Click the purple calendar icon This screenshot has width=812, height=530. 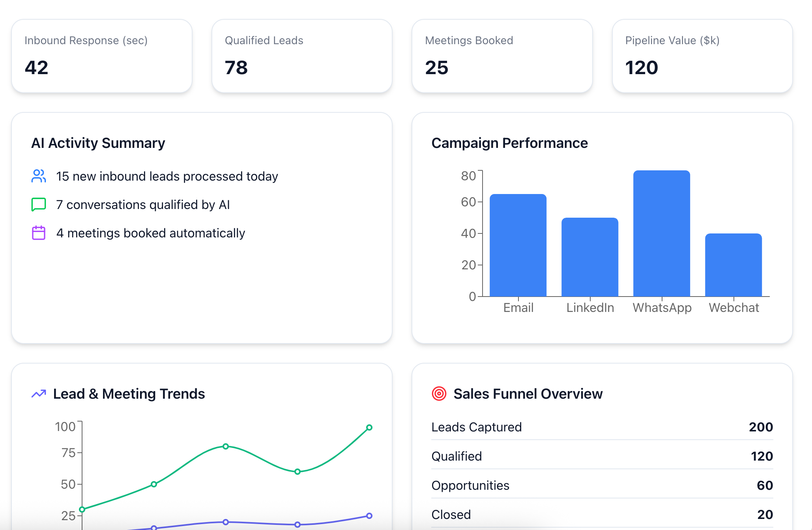39,233
